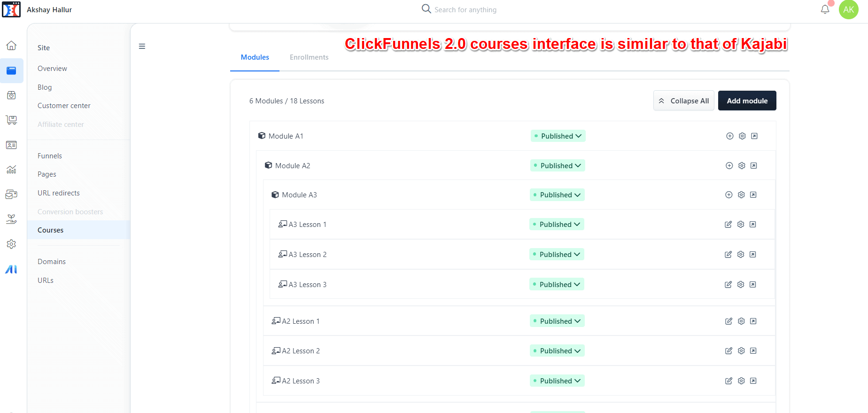The height and width of the screenshot is (413, 868).
Task: Open the A3 Lesson 1 title
Action: tap(308, 225)
